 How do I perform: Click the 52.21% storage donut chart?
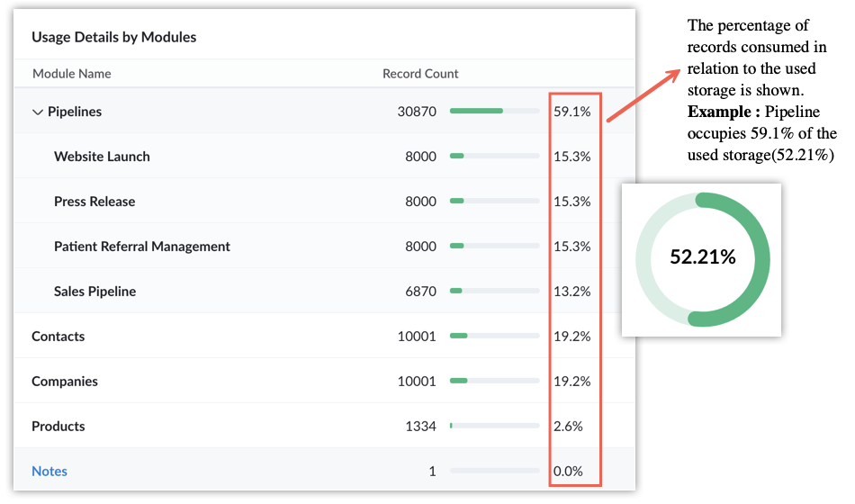click(702, 259)
